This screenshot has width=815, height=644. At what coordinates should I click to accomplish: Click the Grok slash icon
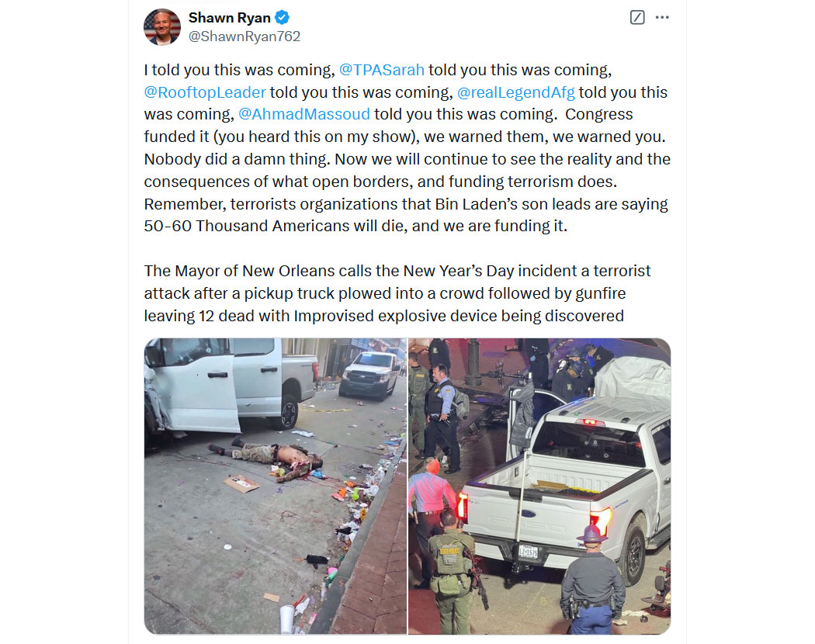pos(637,18)
